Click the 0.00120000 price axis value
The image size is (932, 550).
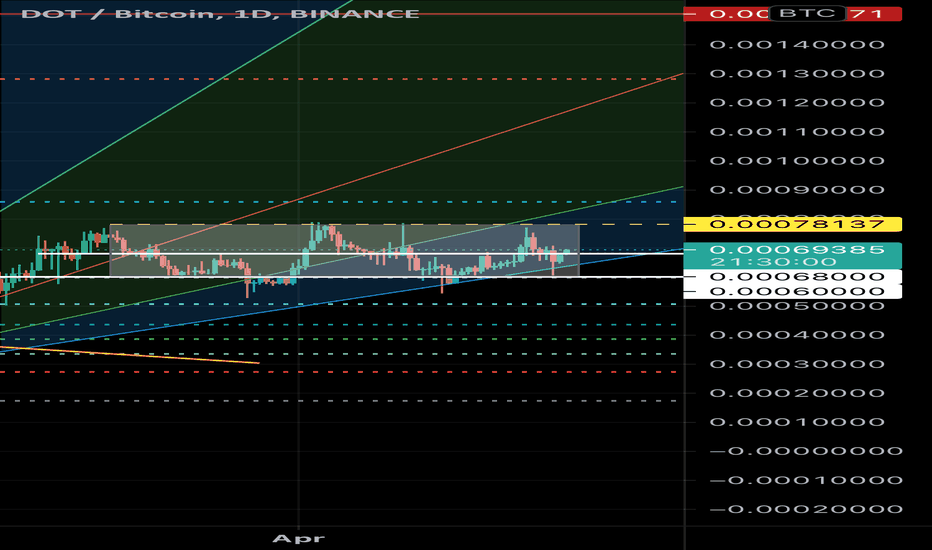pyautogui.click(x=797, y=103)
